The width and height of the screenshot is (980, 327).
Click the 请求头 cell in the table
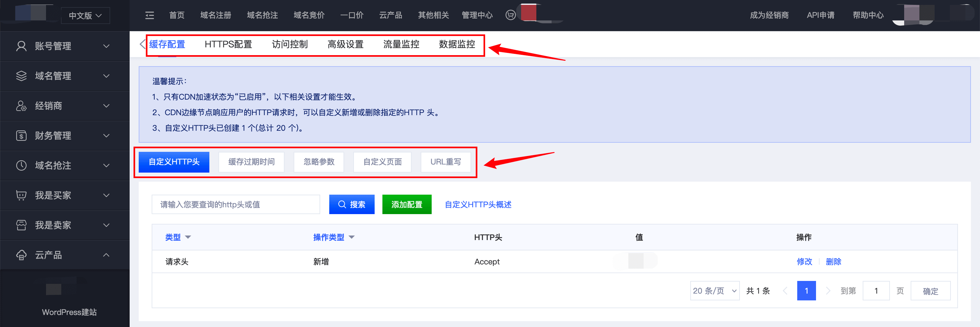click(x=177, y=261)
